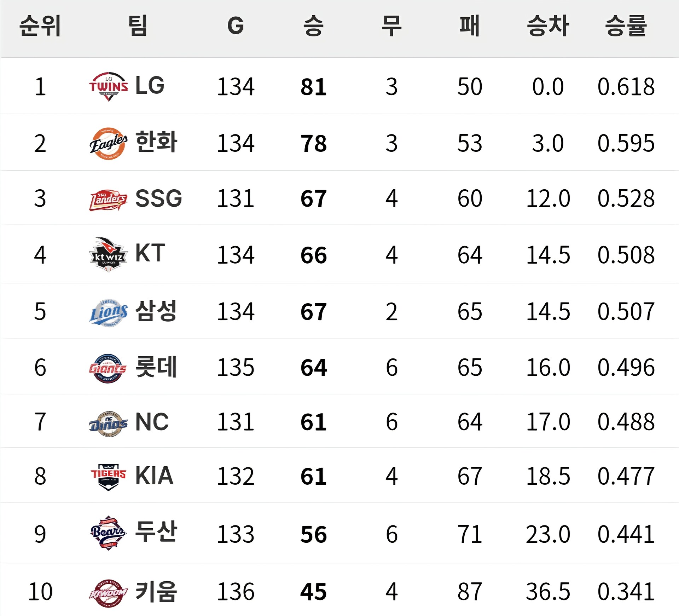This screenshot has width=679, height=616.
Task: Click the 롯데 team name
Action: (x=156, y=367)
